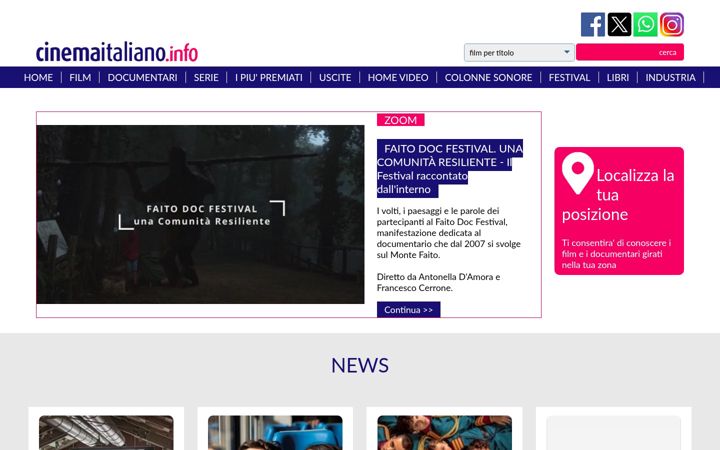Open the USCITE menu item
720x450 pixels.
335,78
